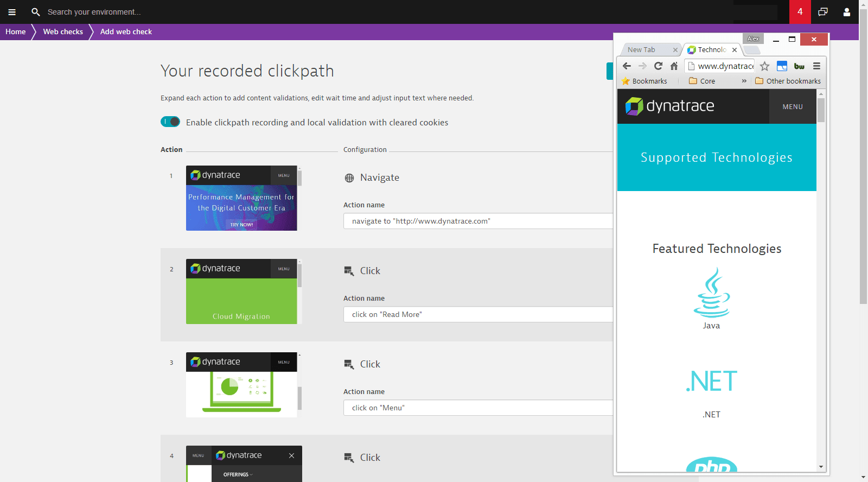Screen dimensions: 868x482
Task: Click the Alex profile button in browser
Action: tap(753, 39)
